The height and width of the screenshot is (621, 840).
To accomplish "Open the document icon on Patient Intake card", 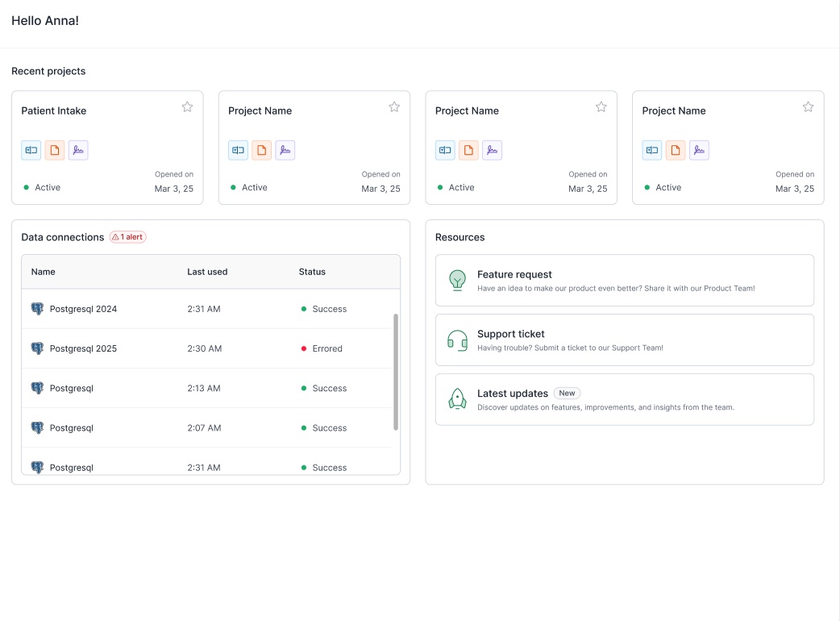I will (x=54, y=149).
